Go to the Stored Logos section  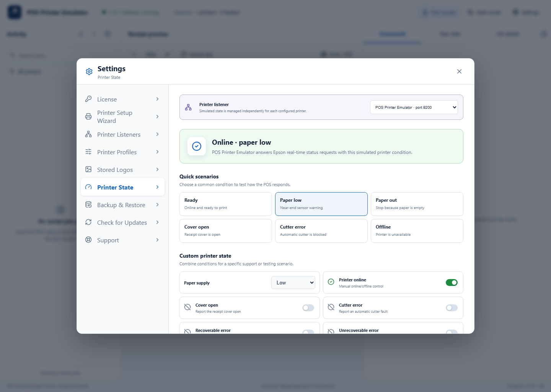[x=122, y=170]
